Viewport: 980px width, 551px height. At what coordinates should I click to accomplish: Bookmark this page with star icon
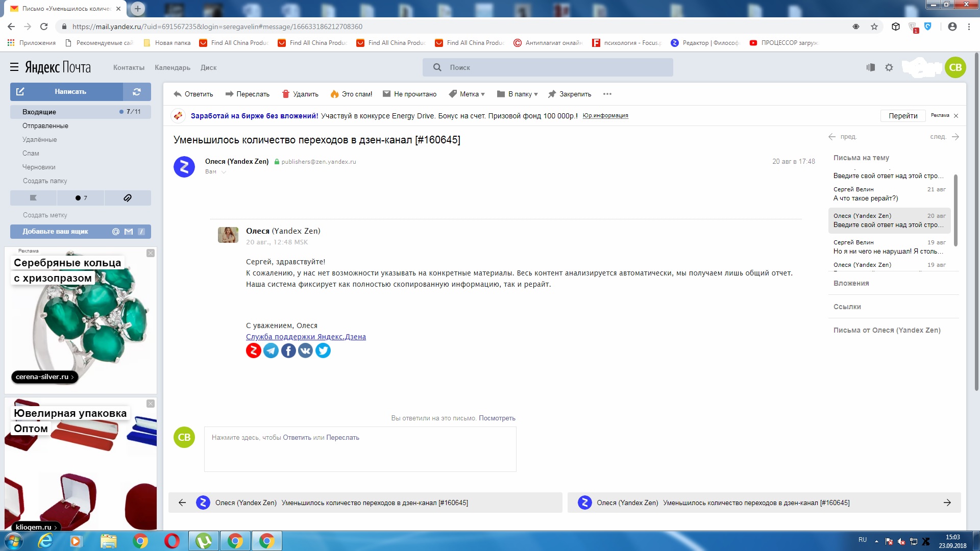874,27
